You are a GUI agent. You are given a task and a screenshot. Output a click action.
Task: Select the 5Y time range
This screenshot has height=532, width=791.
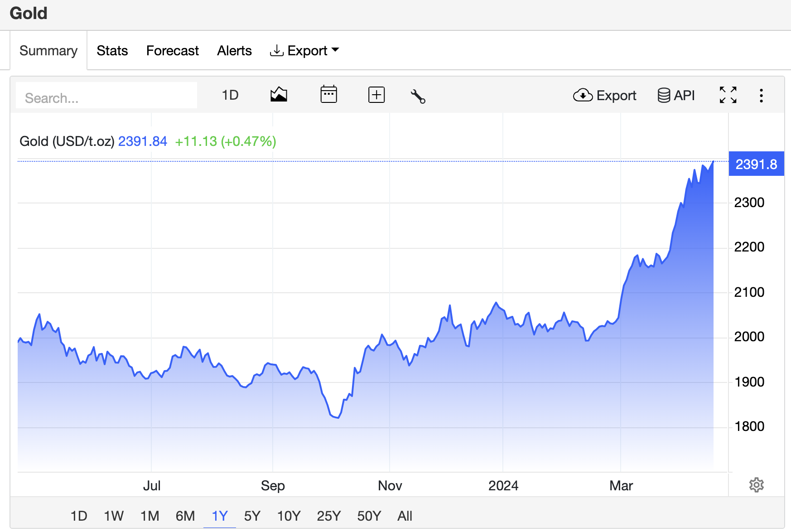(252, 516)
